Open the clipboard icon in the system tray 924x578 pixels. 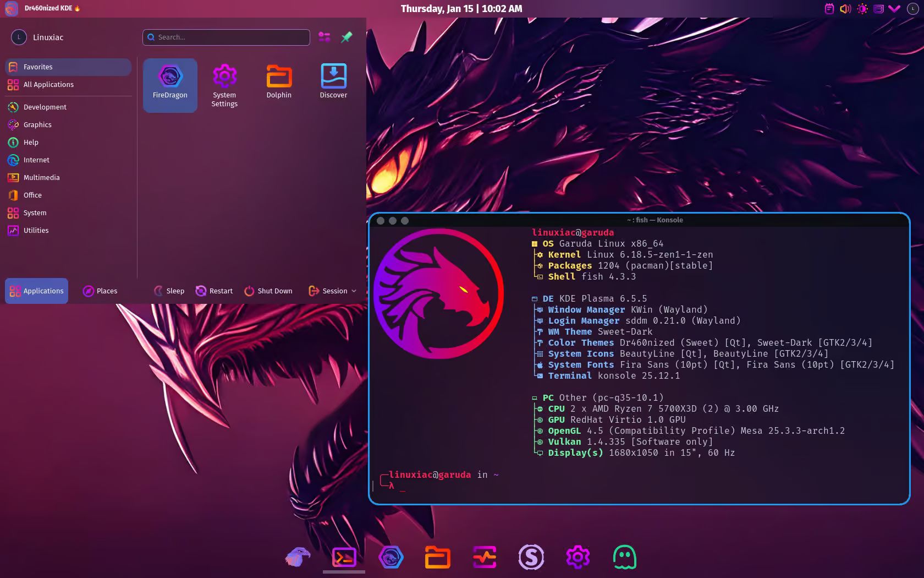[x=829, y=9]
